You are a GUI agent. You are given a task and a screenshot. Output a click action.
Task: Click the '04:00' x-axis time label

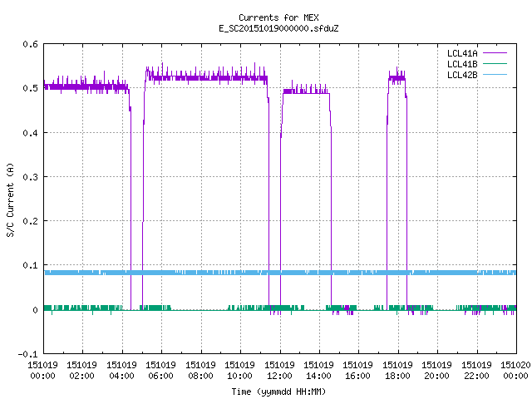point(121,376)
